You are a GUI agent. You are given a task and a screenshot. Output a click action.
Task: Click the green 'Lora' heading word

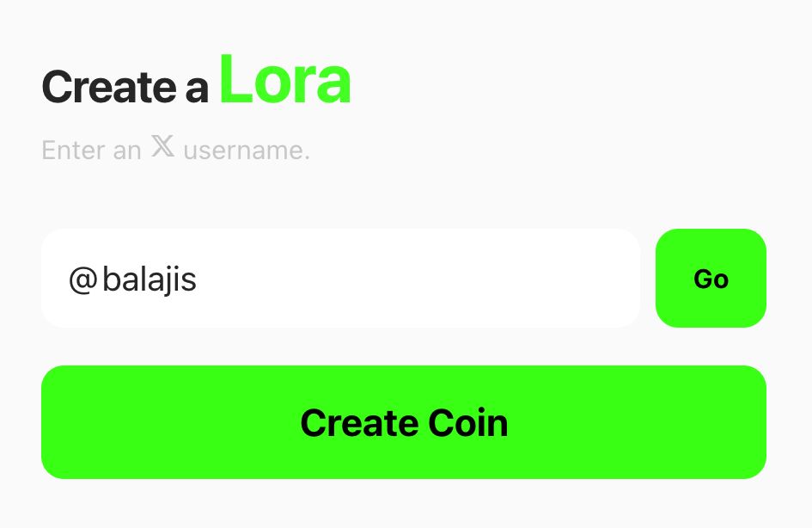(x=285, y=82)
